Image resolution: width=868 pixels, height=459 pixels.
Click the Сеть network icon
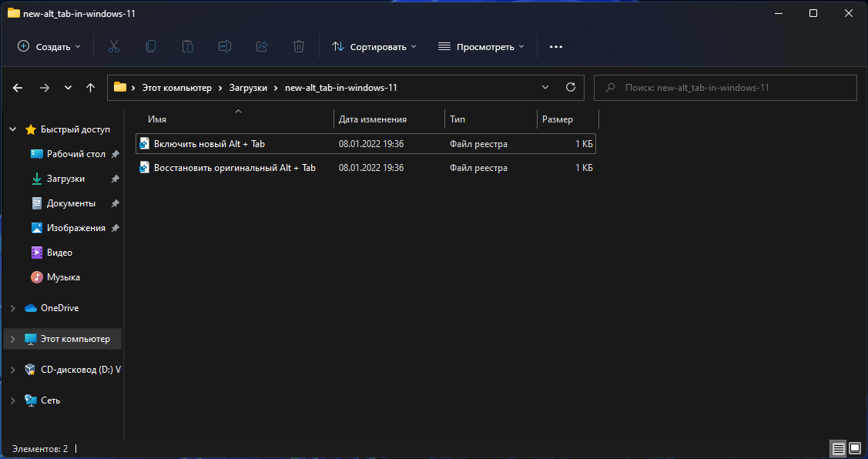(x=31, y=400)
